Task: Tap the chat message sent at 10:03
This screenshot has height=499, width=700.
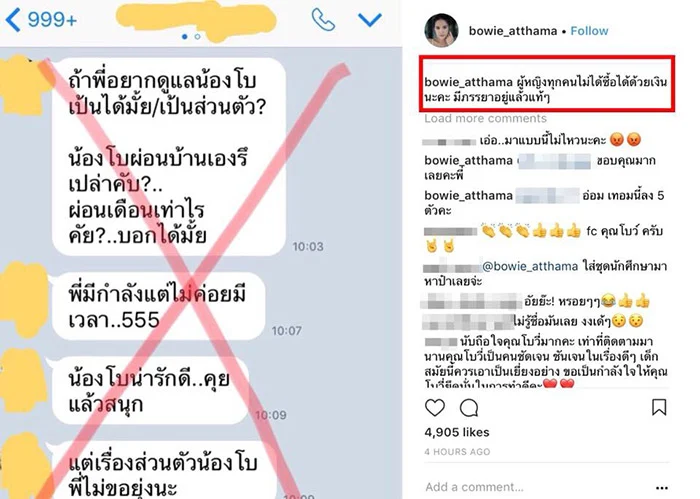Action: pyautogui.click(x=169, y=156)
